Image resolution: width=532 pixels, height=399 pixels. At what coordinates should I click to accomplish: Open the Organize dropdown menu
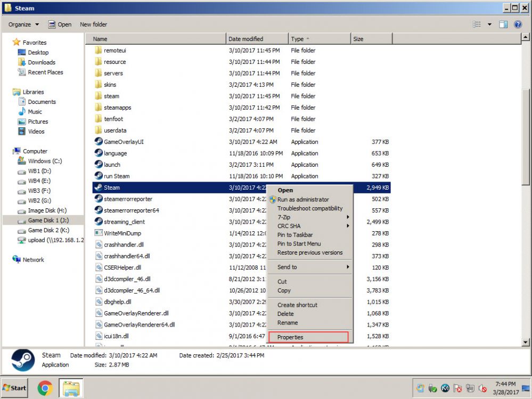[24, 25]
